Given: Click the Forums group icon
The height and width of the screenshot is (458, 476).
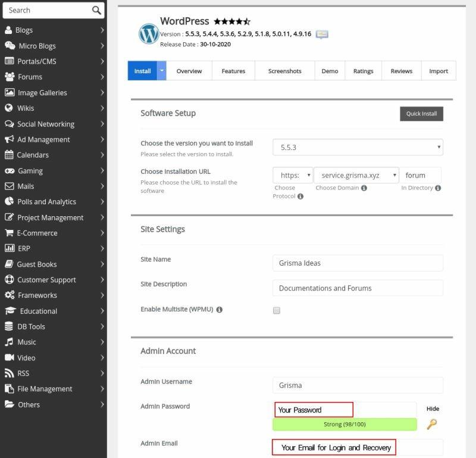Looking at the screenshot, I should point(10,77).
